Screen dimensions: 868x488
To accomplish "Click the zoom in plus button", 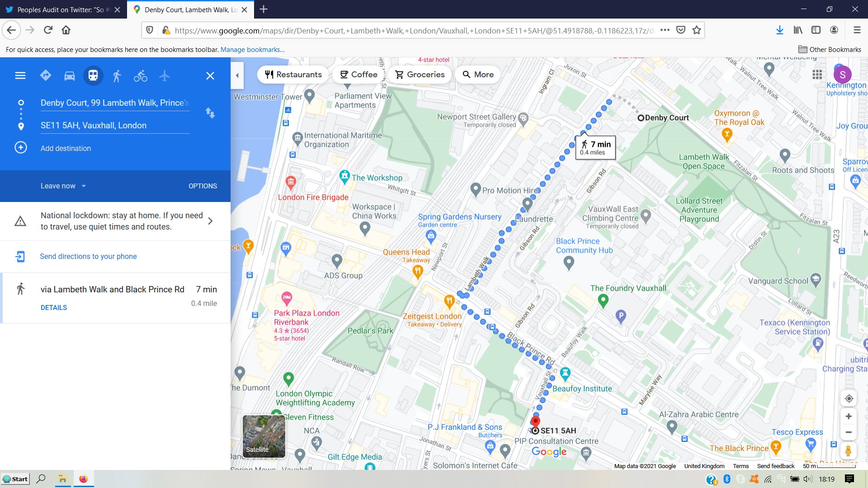I will point(849,416).
